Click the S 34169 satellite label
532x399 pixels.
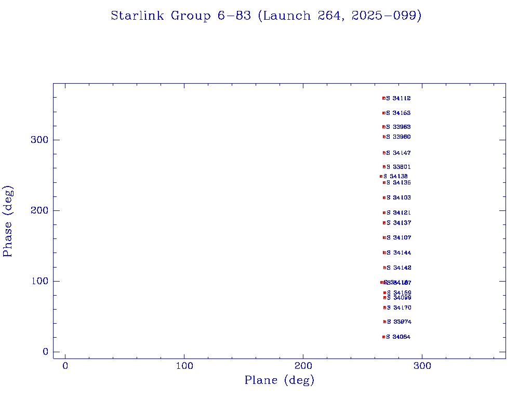pyautogui.click(x=400, y=293)
